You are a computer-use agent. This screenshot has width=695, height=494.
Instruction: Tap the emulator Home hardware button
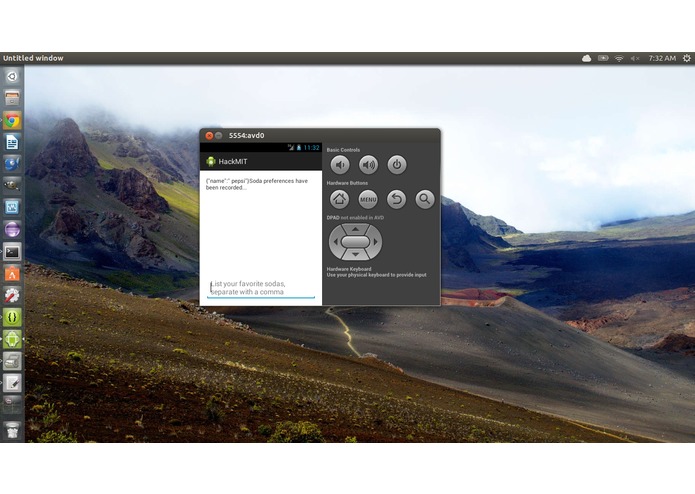click(x=340, y=199)
